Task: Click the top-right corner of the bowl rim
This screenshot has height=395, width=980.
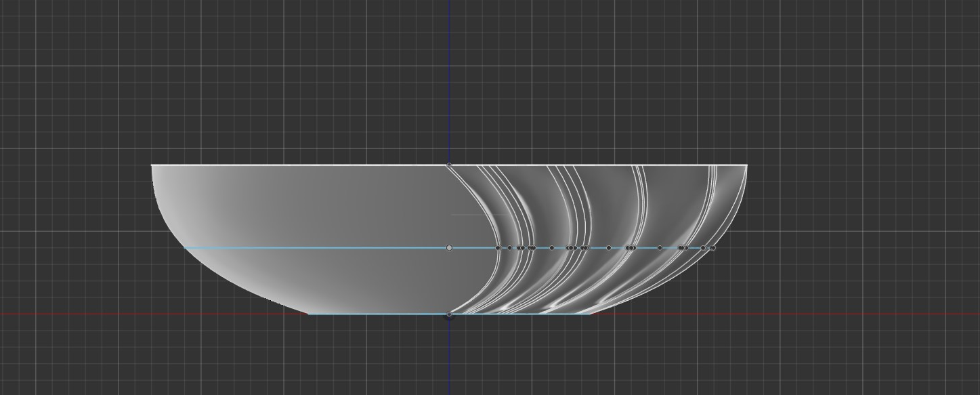Action: (747, 165)
